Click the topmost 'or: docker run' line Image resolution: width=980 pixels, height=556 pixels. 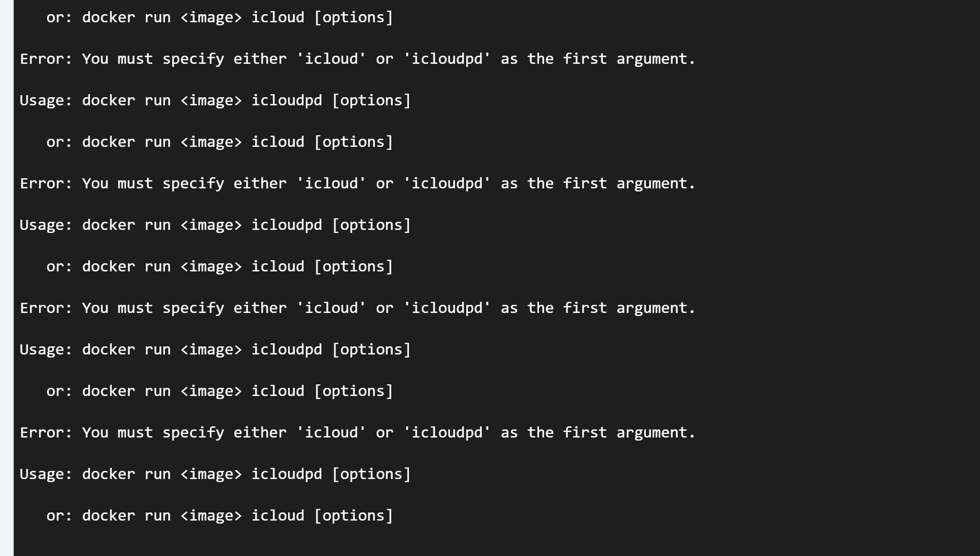[x=220, y=17]
